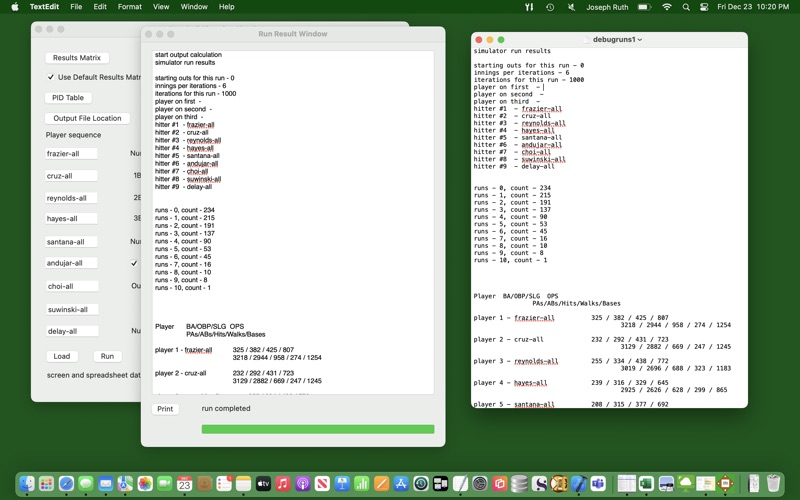Open the Apple menu
The width and height of the screenshot is (800, 500).
pos(15,7)
